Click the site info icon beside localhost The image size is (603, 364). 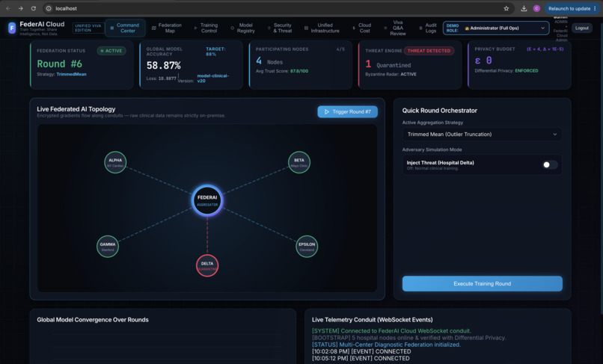(x=49, y=8)
